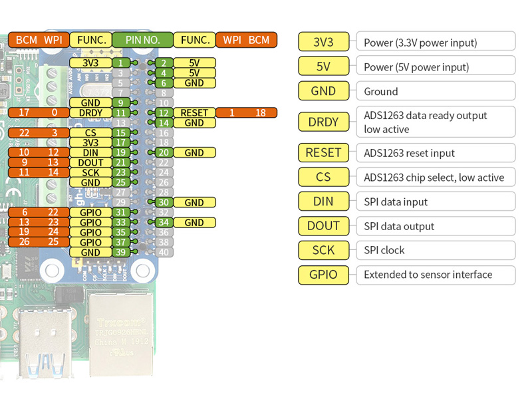Click "Power (5V power input)" description
This screenshot has width=532, height=399.
(x=436, y=65)
